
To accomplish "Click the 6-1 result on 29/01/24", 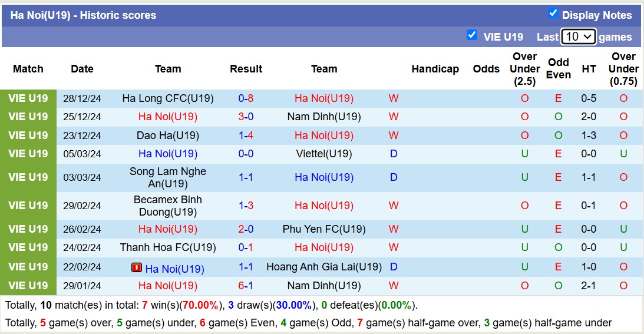I will click(246, 286).
